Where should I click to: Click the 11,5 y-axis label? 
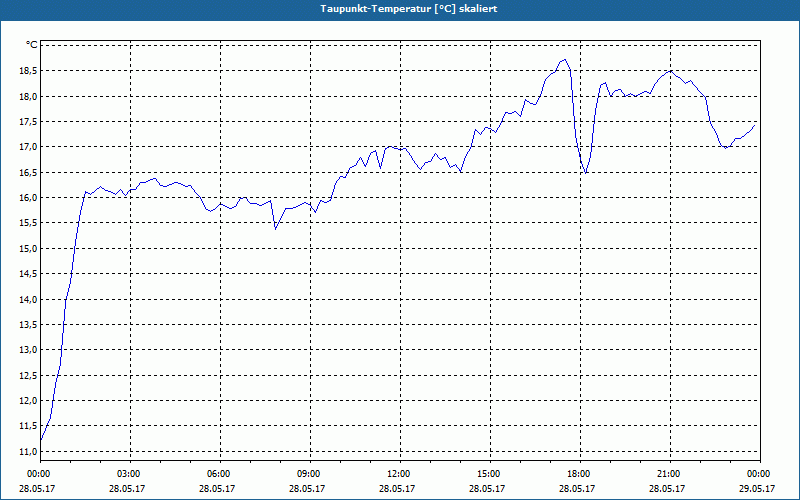(x=29, y=426)
